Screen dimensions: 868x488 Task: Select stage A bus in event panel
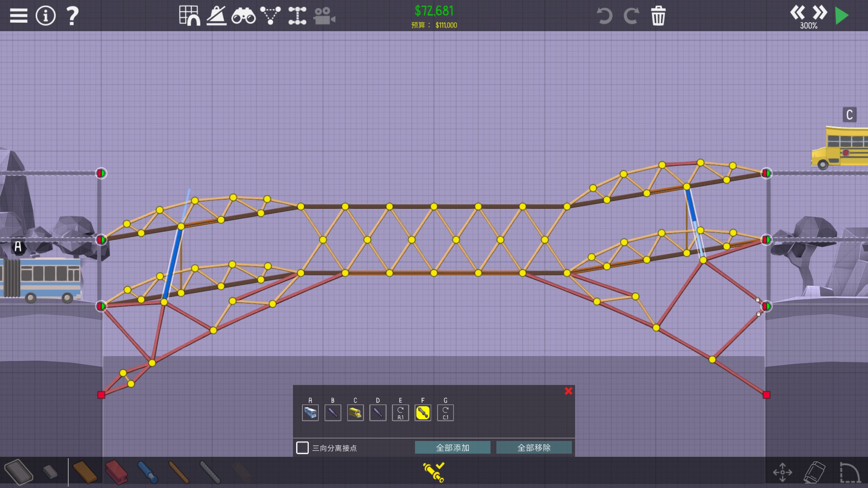coord(310,413)
